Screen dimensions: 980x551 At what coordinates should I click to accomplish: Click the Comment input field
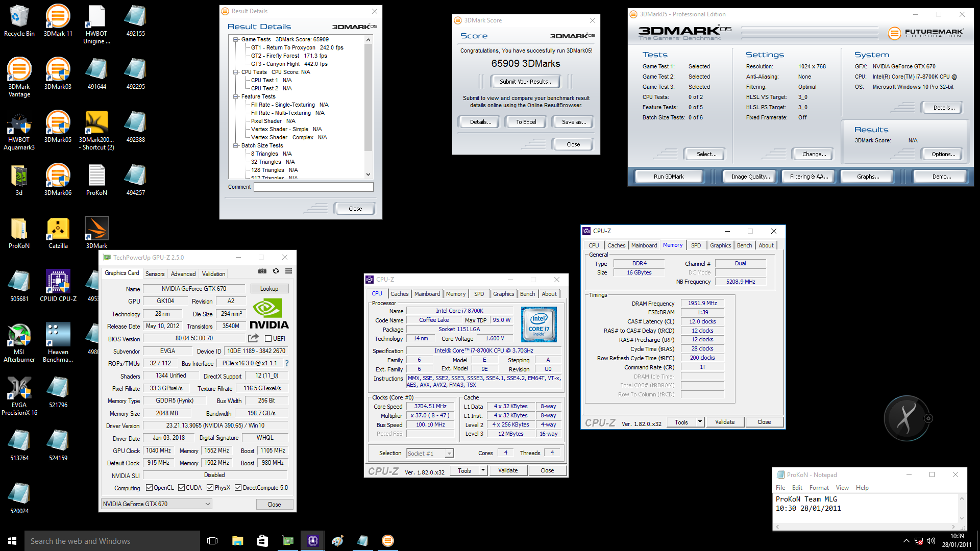[x=313, y=187]
